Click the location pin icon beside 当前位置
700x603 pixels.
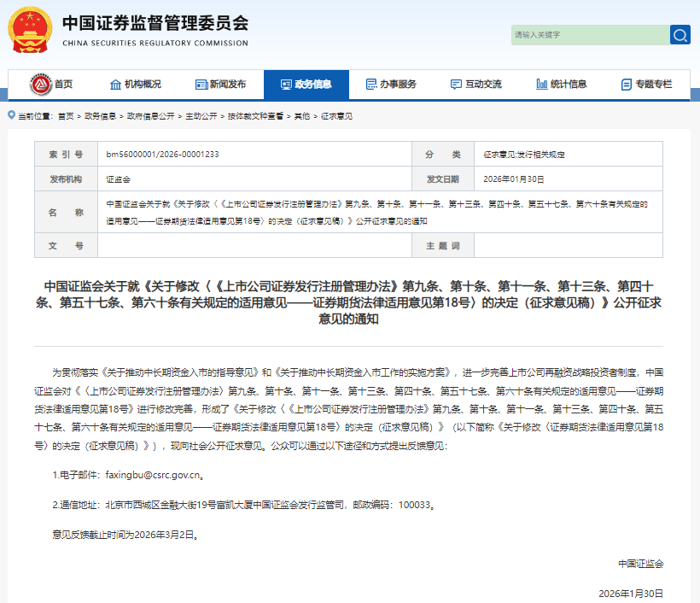coord(10,115)
